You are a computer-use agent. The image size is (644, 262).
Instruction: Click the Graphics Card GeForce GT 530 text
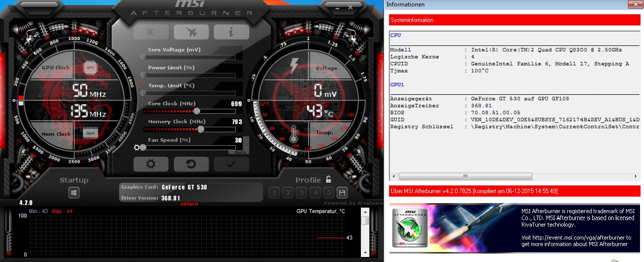(x=164, y=187)
